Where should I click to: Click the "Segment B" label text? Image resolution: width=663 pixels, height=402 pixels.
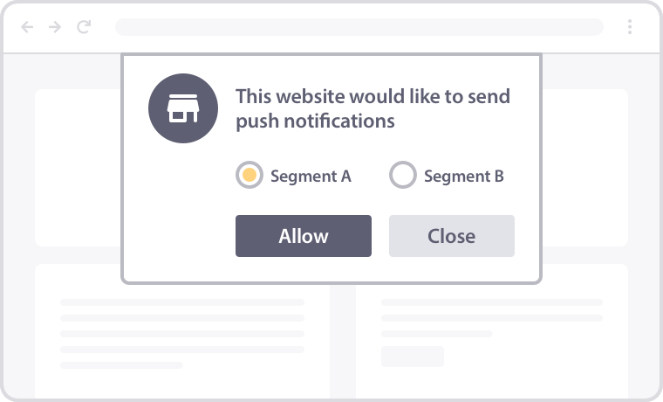(463, 177)
